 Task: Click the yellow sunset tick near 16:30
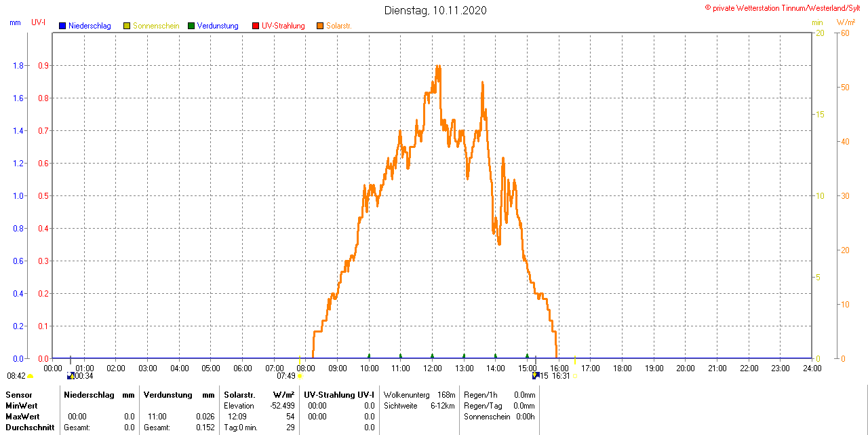point(575,359)
